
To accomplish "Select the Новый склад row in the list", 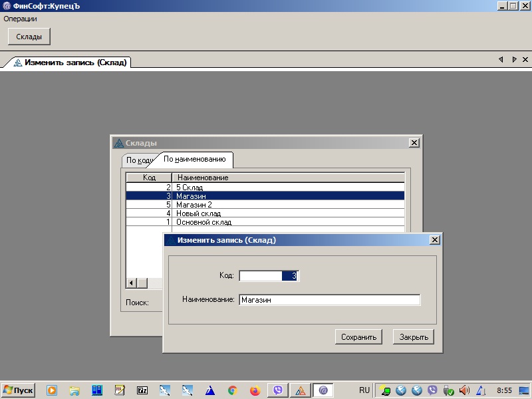I will click(x=199, y=213).
